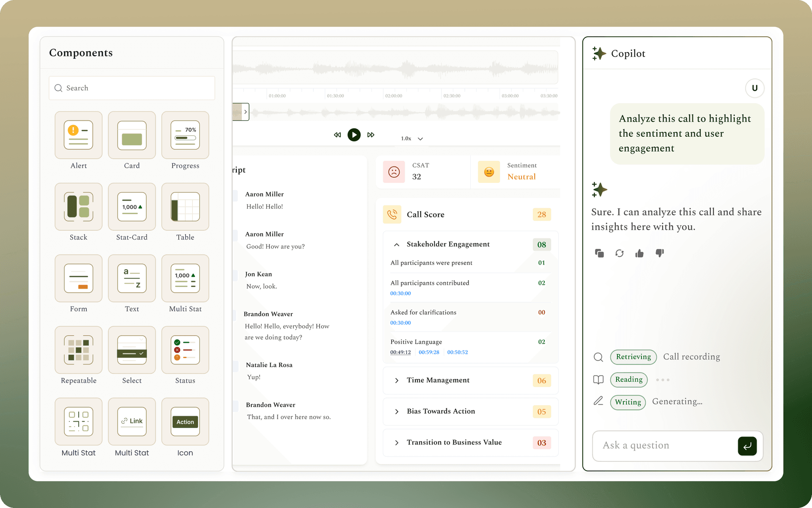The image size is (812, 508).
Task: Select transcript line 'Good! How are you?'
Action: pyautogui.click(x=275, y=247)
